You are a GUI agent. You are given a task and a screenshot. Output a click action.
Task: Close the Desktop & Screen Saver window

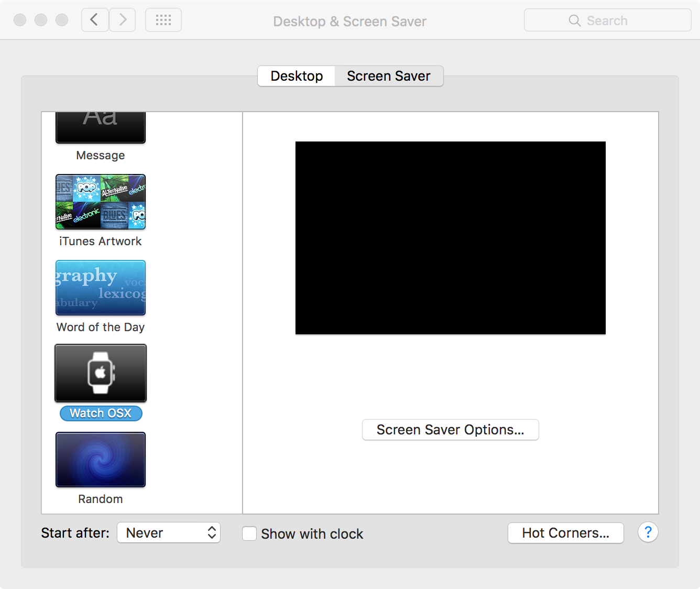click(20, 20)
